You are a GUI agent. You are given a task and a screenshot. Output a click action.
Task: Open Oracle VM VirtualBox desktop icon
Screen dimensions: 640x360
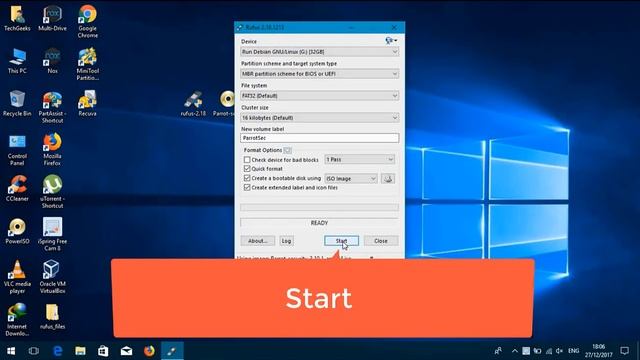pos(52,277)
